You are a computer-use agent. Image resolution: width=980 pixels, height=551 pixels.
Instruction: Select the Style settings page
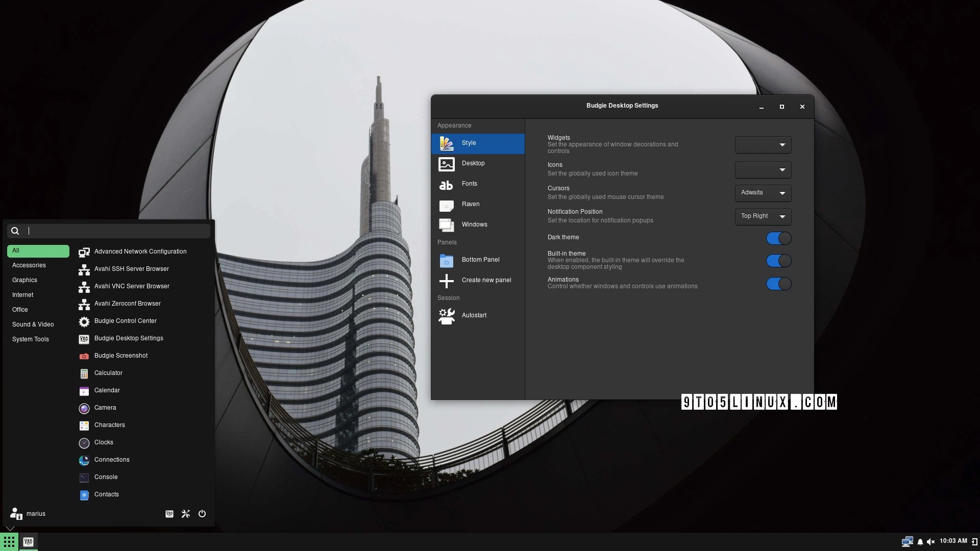point(478,143)
